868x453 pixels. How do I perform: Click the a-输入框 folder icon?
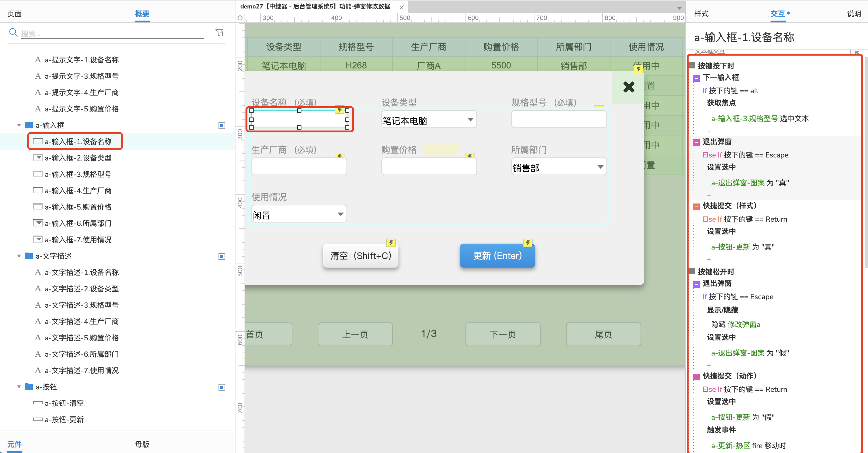[x=29, y=125]
